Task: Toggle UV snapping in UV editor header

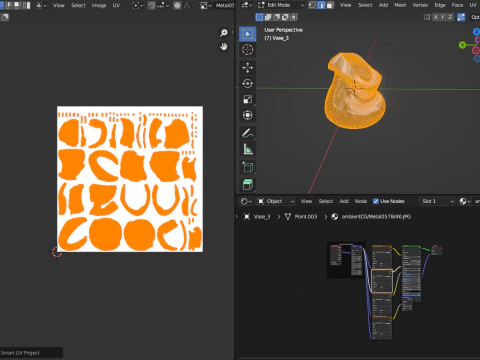Action: [x=152, y=5]
